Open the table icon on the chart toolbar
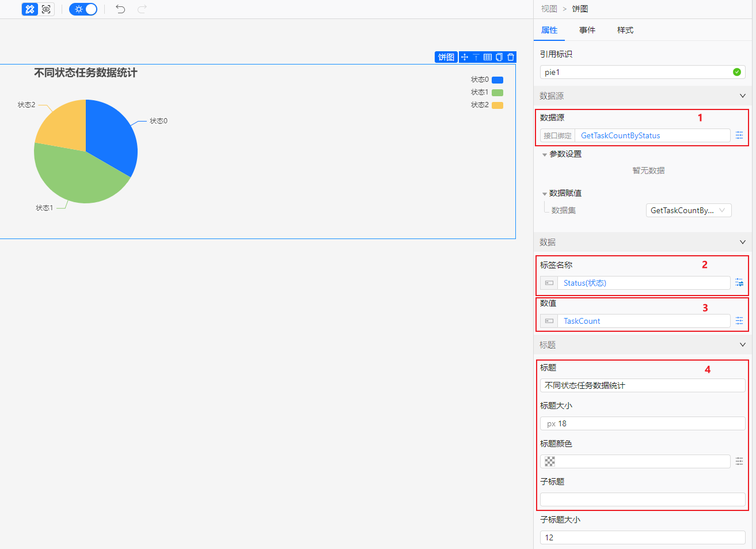Viewport: 756px width, 549px height. tap(488, 57)
